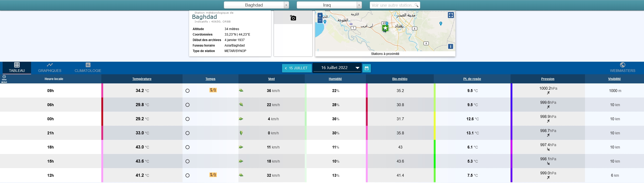This screenshot has width=644, height=183.
Task: Expand the Iraq country dropdown
Action: [x=359, y=5]
